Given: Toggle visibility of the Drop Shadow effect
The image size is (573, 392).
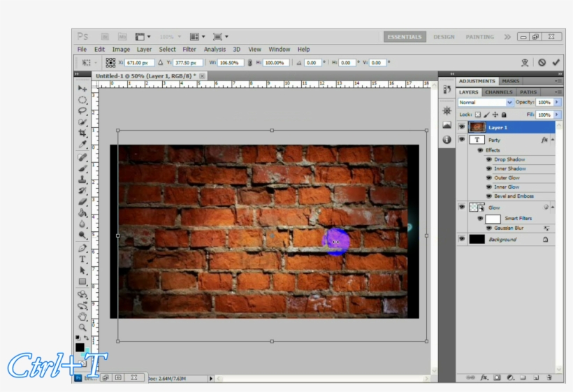Looking at the screenshot, I should coord(488,159).
